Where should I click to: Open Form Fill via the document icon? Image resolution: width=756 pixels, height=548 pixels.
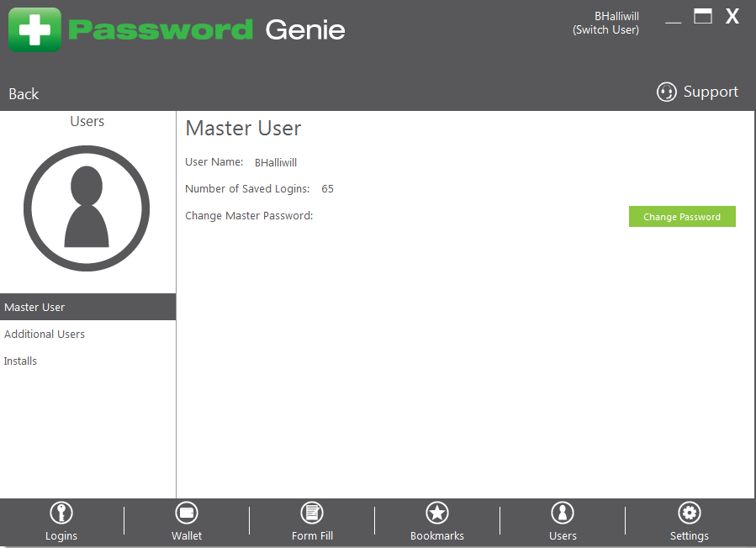pos(312,513)
